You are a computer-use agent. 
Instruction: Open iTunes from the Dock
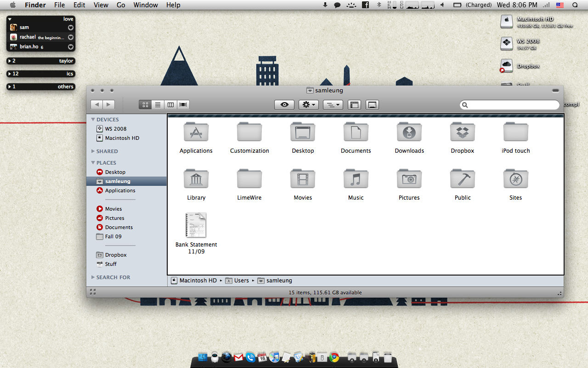point(275,357)
